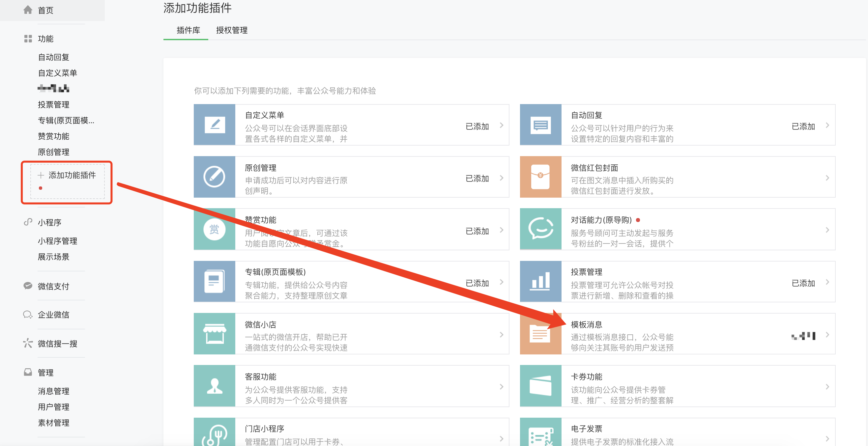Screen dimensions: 868x446
Task: Click the 管理 inbox icon
Action: 28,372
